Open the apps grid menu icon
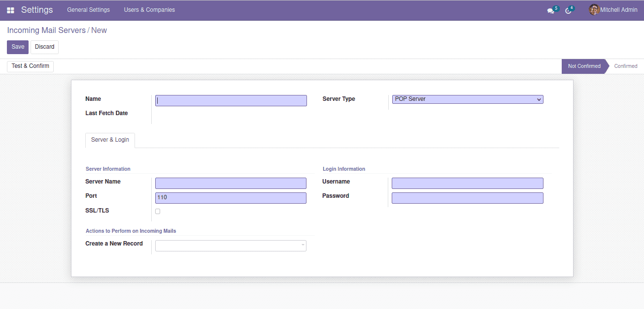Image resolution: width=644 pixels, height=309 pixels. 10,10
